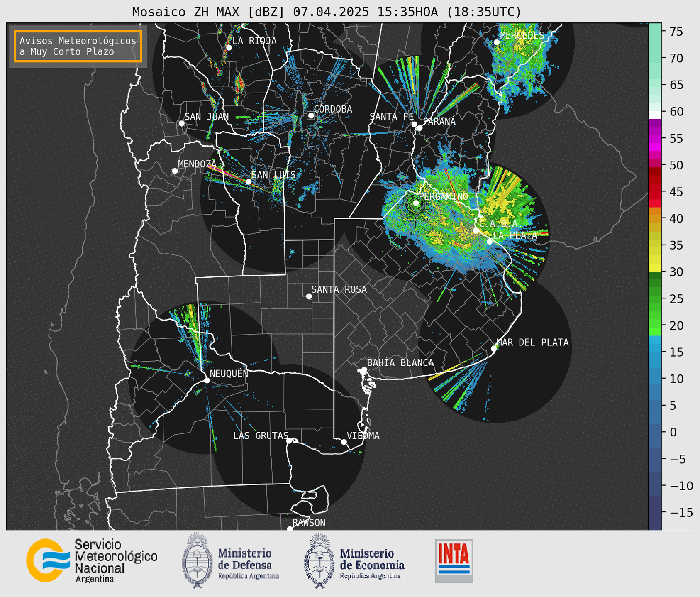Click the MENDOZA label text
The image size is (700, 597).
pyautogui.click(x=198, y=164)
